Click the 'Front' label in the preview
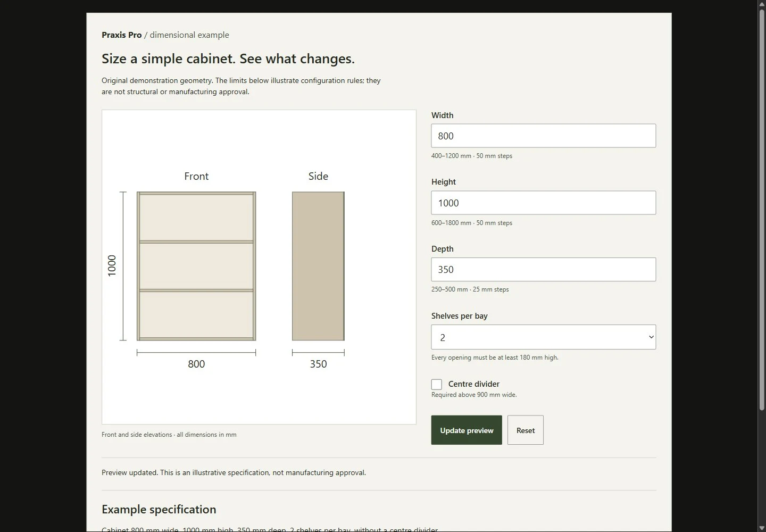The width and height of the screenshot is (766, 532). pyautogui.click(x=196, y=176)
